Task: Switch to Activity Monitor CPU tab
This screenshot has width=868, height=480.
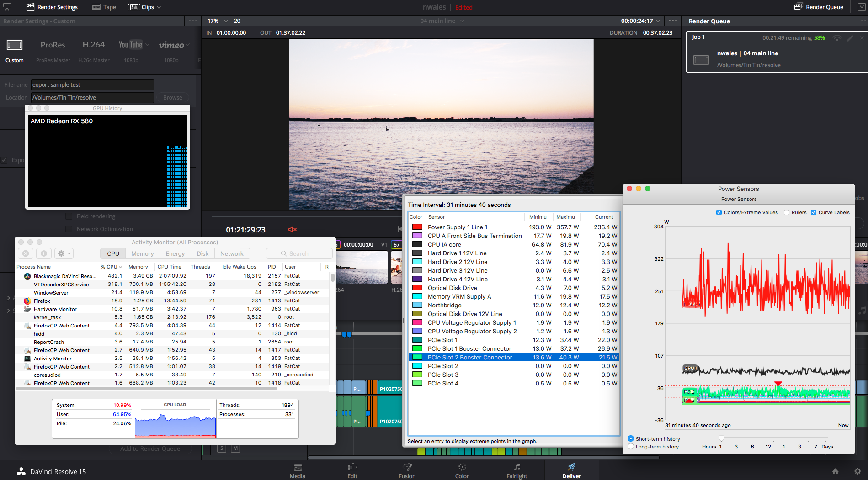Action: [x=113, y=253]
